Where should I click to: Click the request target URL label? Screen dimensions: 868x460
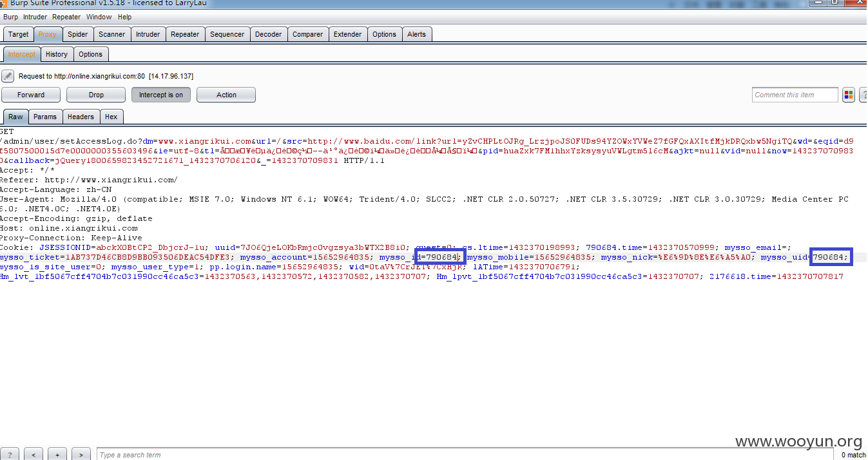(106, 76)
